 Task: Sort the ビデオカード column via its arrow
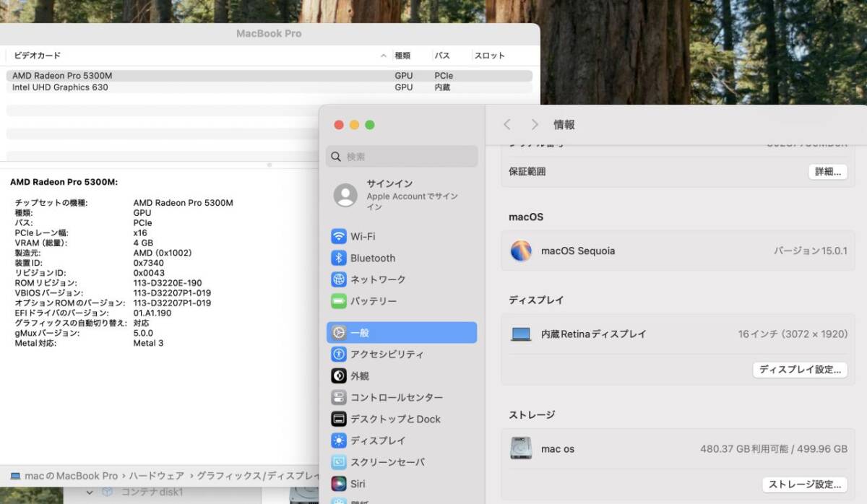[x=384, y=56]
